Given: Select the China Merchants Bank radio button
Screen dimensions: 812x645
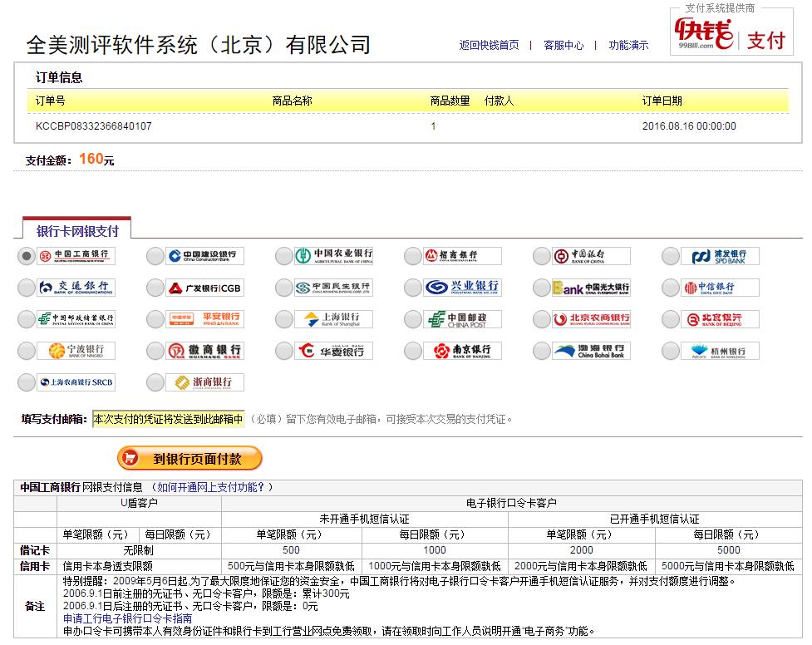Looking at the screenshot, I should click(413, 256).
